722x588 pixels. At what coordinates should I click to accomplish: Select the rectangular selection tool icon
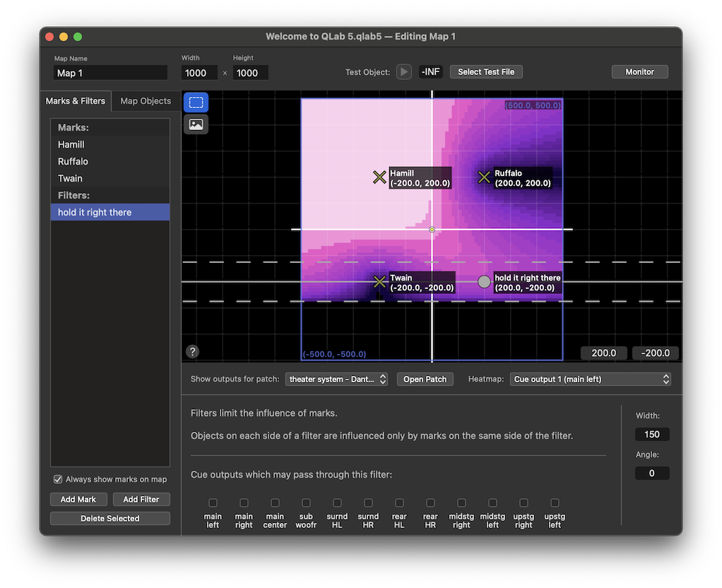pyautogui.click(x=196, y=102)
